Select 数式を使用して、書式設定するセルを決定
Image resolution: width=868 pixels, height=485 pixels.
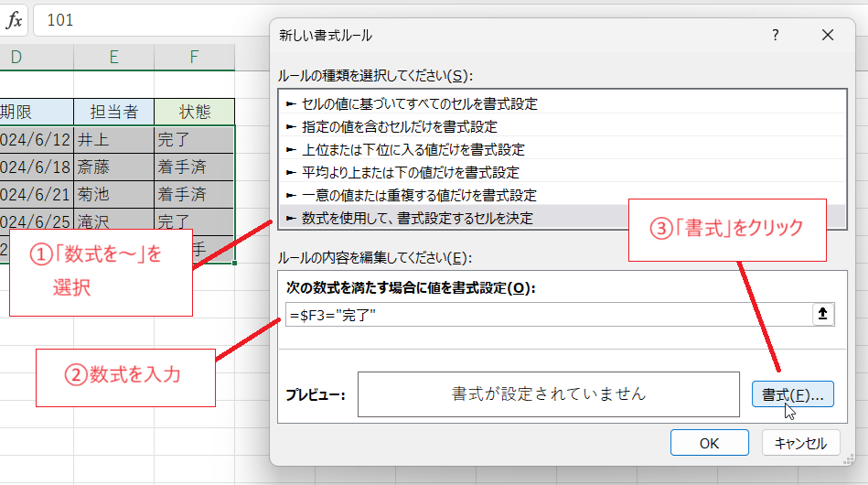[416, 218]
